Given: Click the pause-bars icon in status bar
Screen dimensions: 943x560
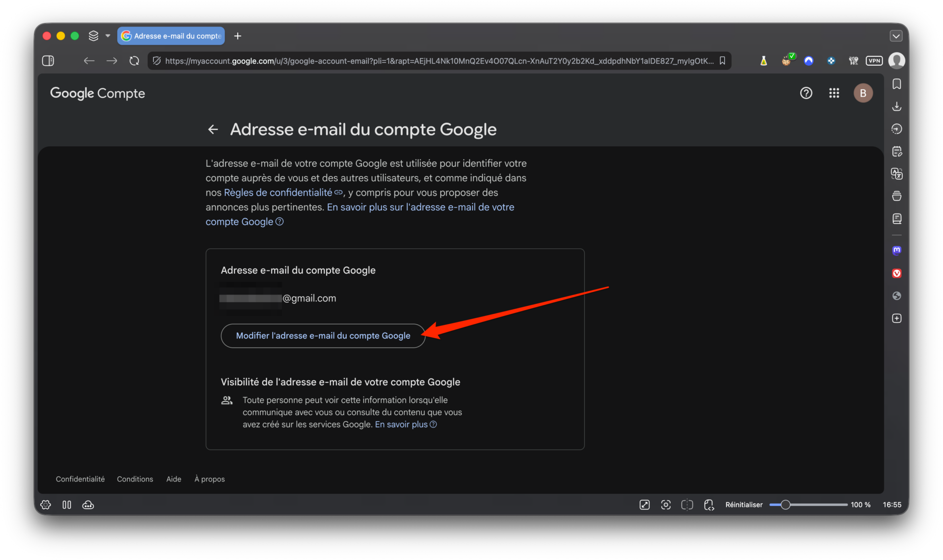Looking at the screenshot, I should (67, 505).
